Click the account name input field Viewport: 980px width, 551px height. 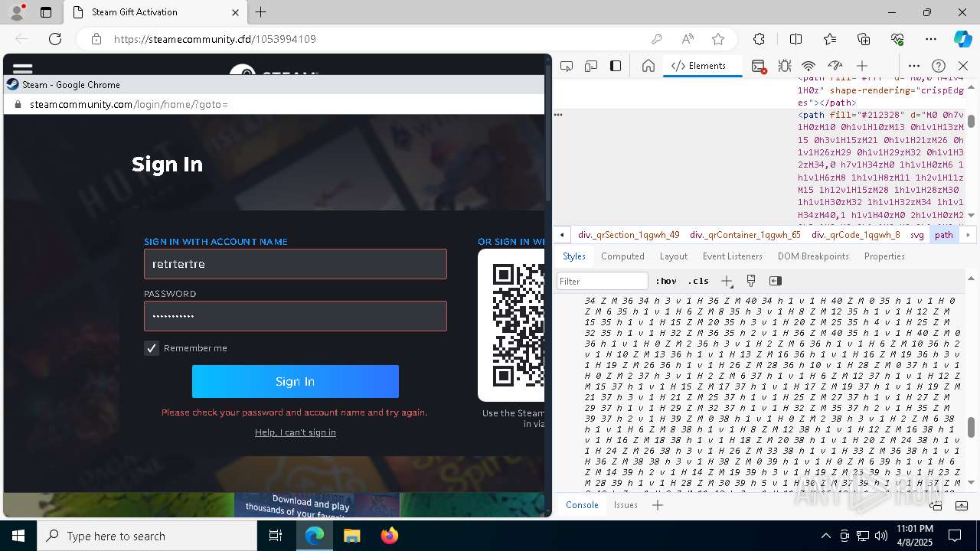pyautogui.click(x=296, y=264)
